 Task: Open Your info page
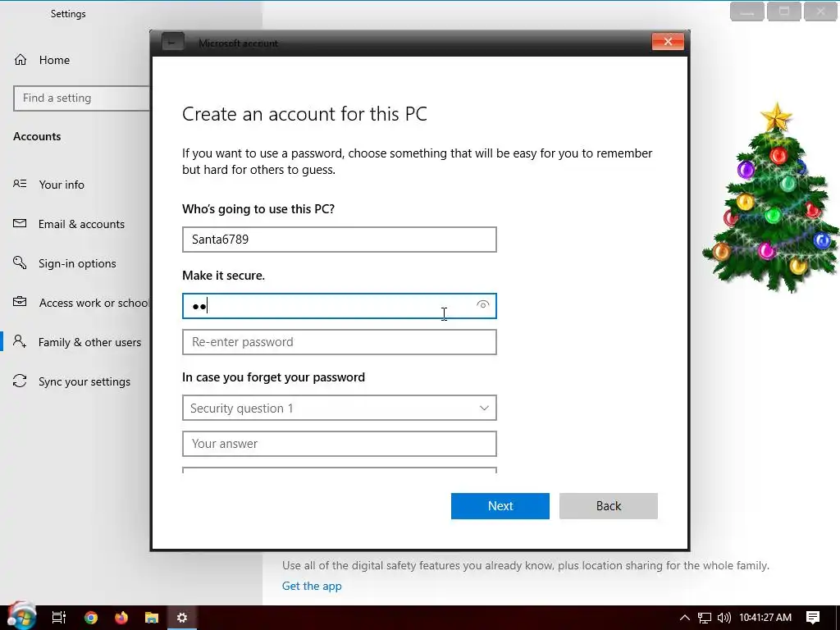tap(61, 185)
